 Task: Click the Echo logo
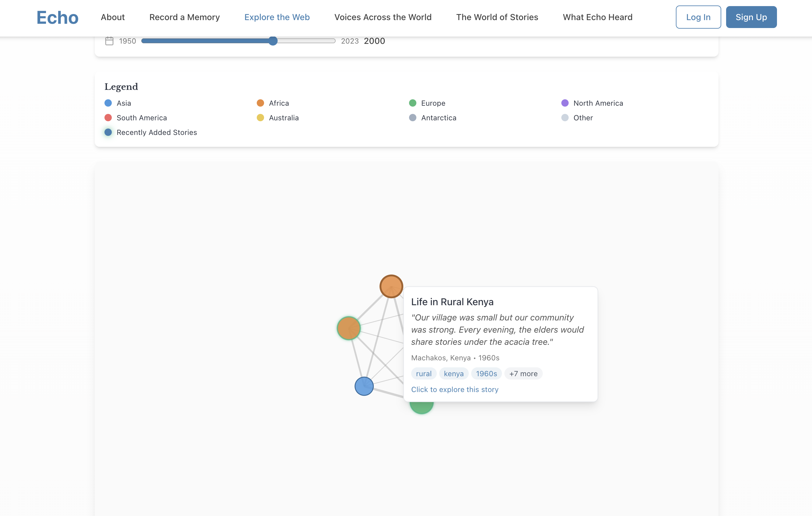(58, 17)
